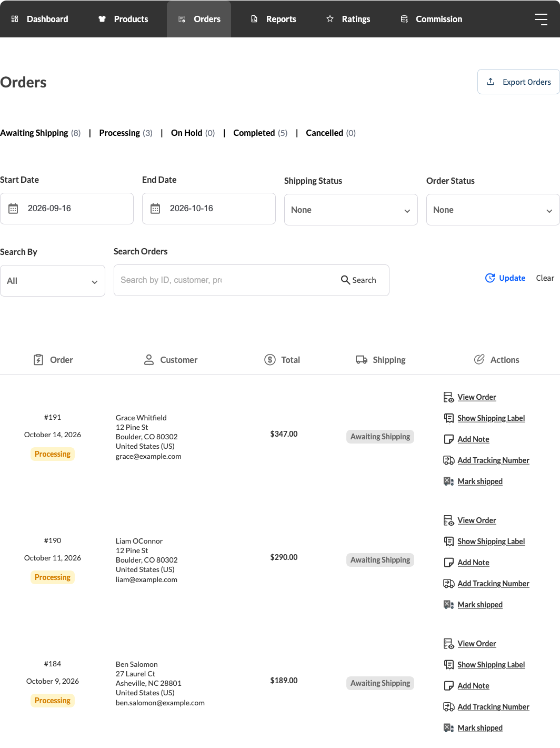Open the Search By dropdown
Viewport: 560px width, 748px height.
[x=53, y=281]
